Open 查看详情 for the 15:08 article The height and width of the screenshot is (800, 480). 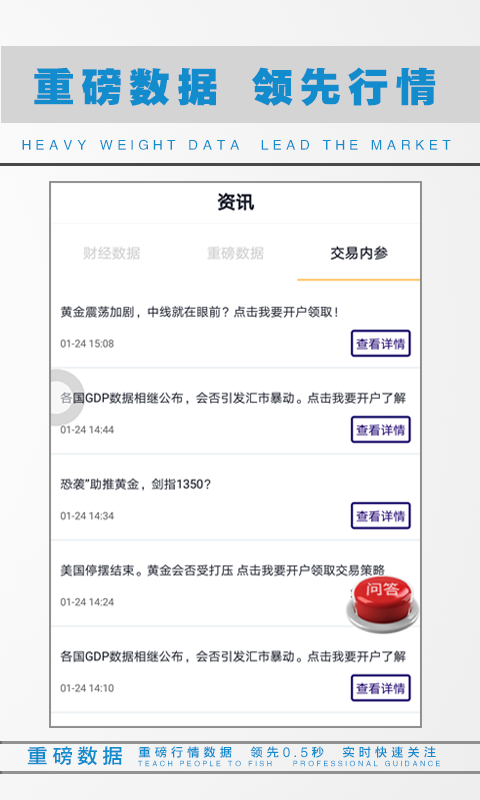click(381, 343)
